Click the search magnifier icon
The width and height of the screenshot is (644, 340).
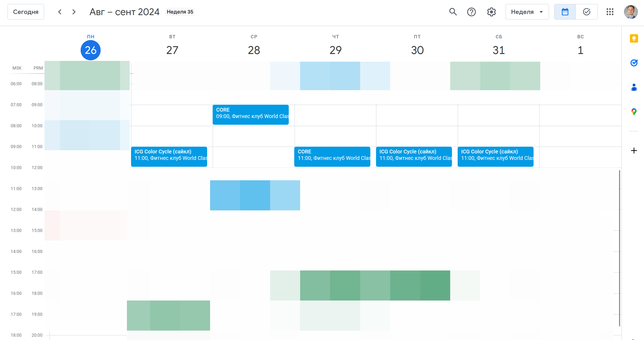click(453, 12)
